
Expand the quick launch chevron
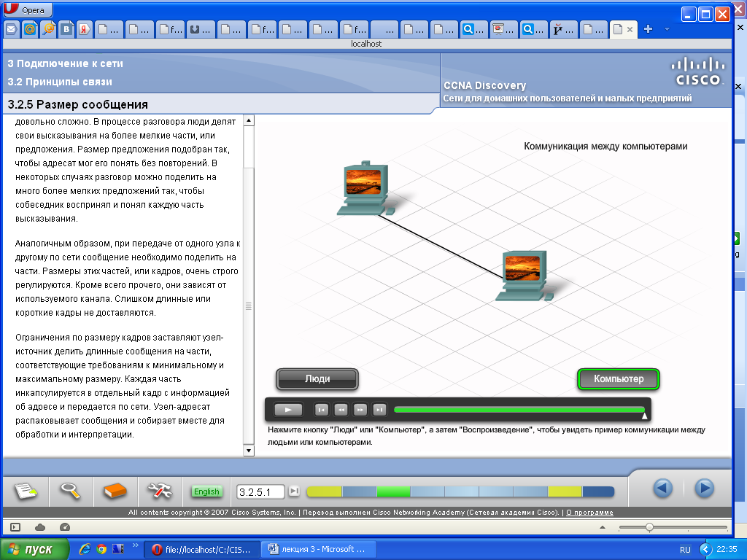click(x=135, y=545)
